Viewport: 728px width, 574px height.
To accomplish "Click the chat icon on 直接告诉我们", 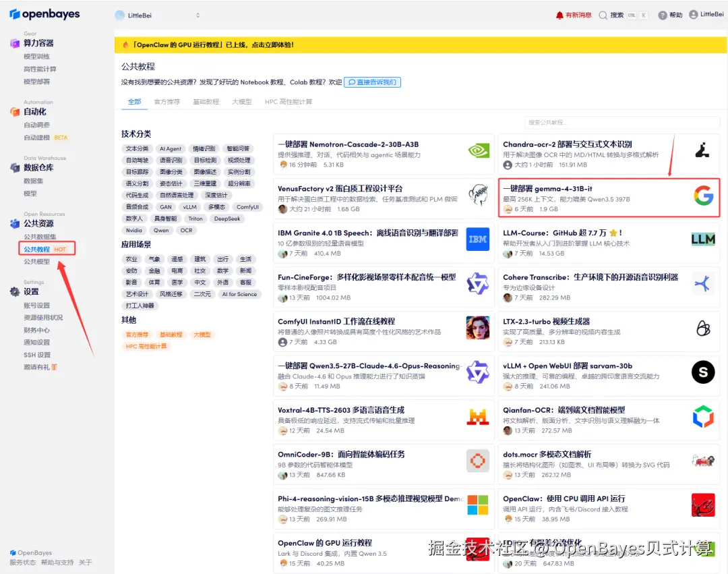I will coord(353,82).
